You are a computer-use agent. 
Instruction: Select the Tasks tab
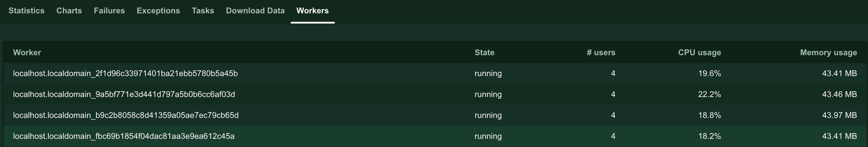[x=203, y=11]
